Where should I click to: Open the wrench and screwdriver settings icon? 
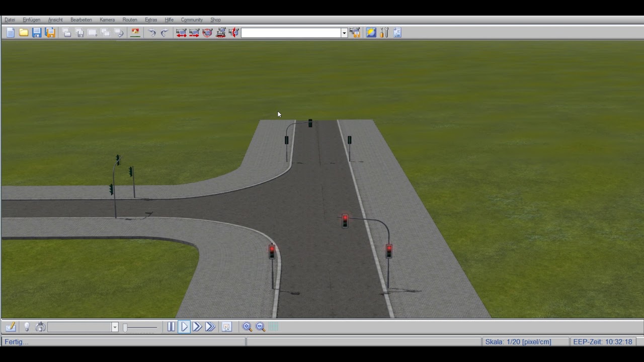(x=384, y=33)
